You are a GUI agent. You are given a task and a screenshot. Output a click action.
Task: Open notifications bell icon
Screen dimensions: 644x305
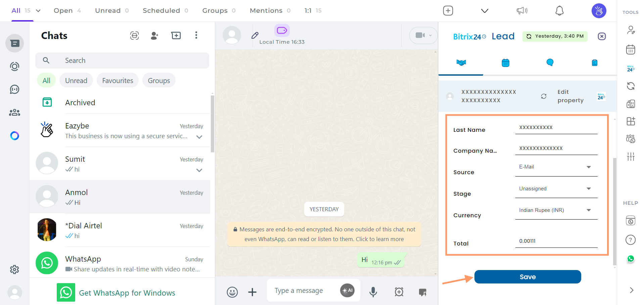pos(559,11)
